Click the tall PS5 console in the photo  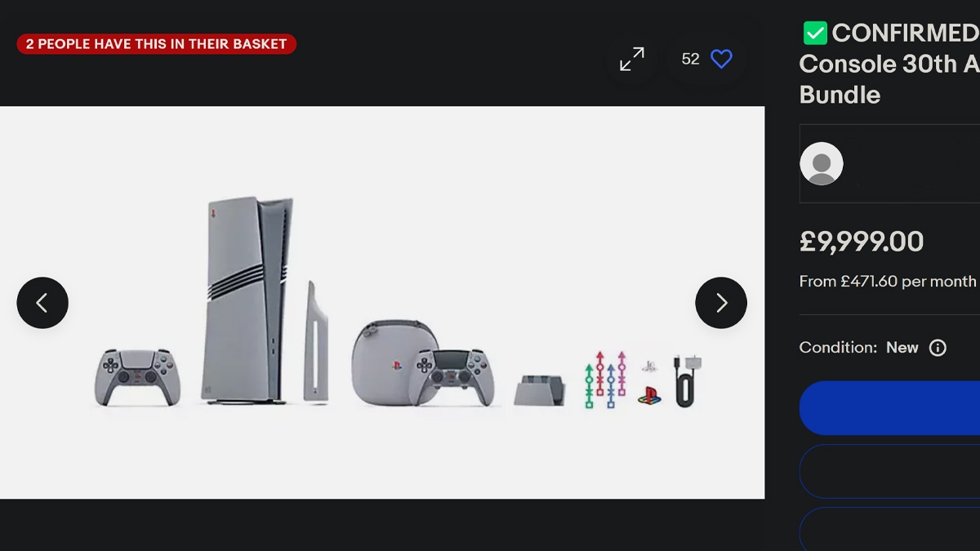point(247,300)
